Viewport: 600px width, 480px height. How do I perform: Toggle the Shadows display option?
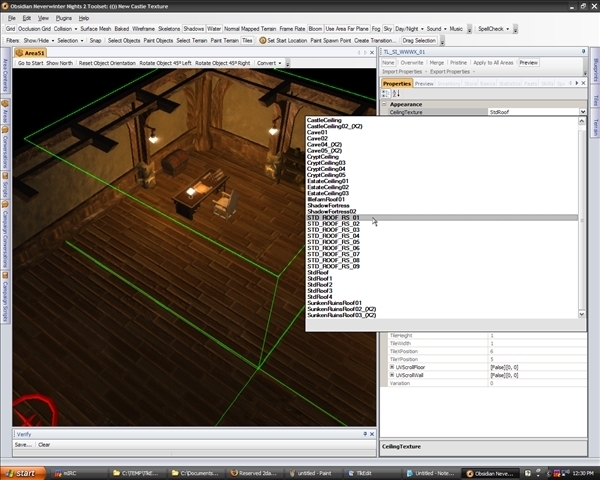[193, 29]
